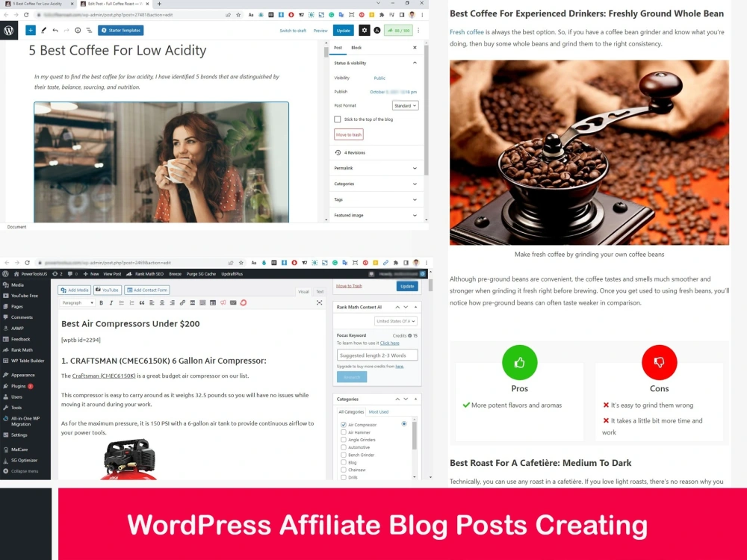The width and height of the screenshot is (747, 560).
Task: Open the Post Format Standard dropdown
Action: pos(406,106)
